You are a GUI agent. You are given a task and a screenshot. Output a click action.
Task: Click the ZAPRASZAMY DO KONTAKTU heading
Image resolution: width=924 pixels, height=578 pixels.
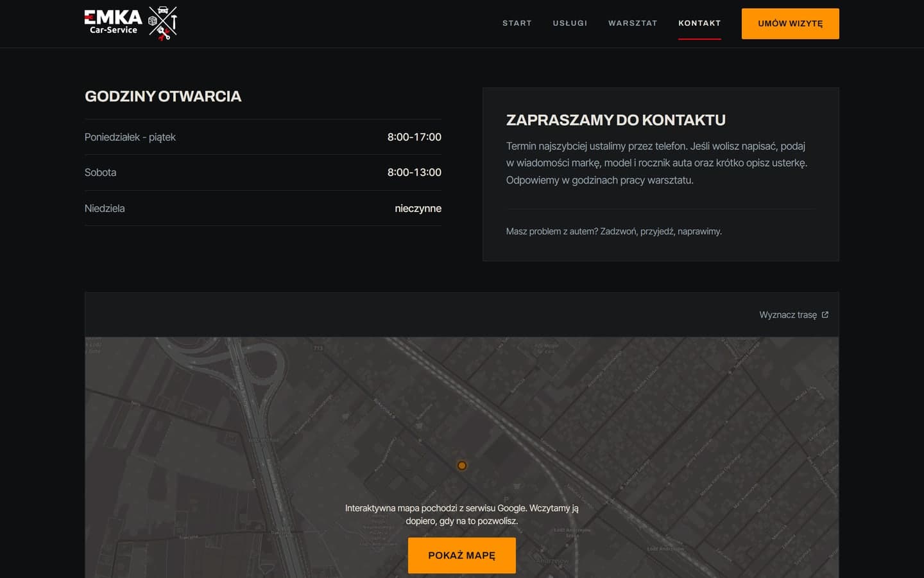pyautogui.click(x=616, y=120)
